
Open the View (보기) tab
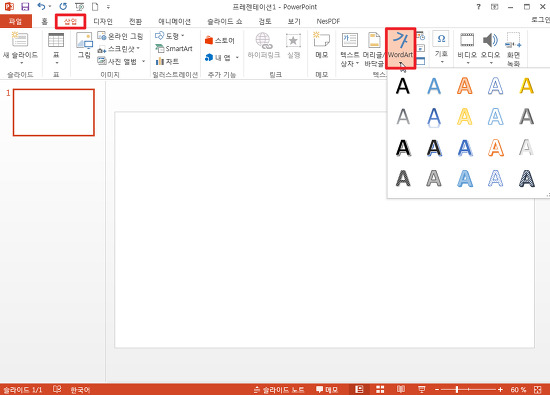[x=294, y=21]
